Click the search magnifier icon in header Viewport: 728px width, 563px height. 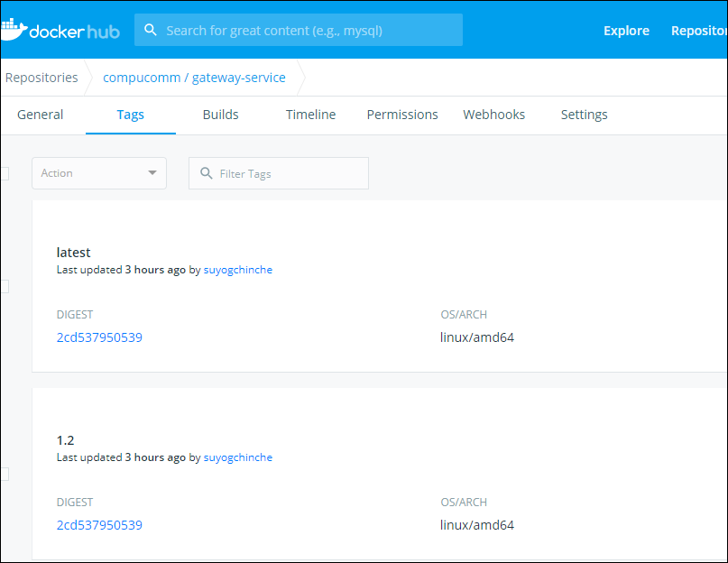[x=151, y=30]
